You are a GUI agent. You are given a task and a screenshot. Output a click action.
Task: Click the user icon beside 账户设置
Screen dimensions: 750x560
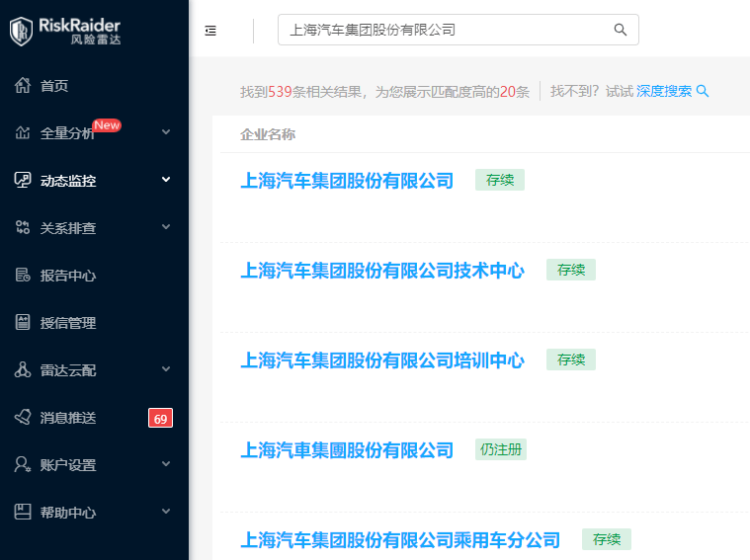(23, 464)
